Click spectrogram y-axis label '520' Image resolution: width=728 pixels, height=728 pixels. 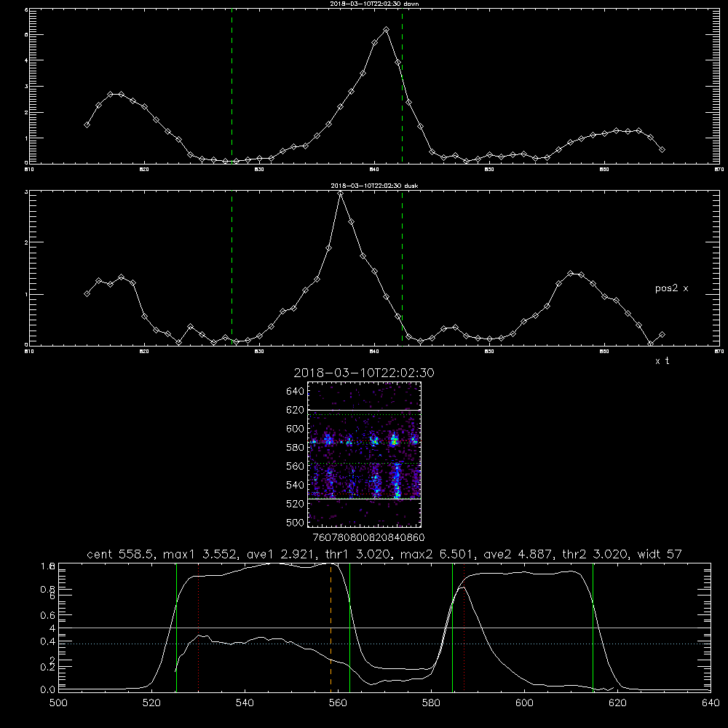(x=295, y=504)
